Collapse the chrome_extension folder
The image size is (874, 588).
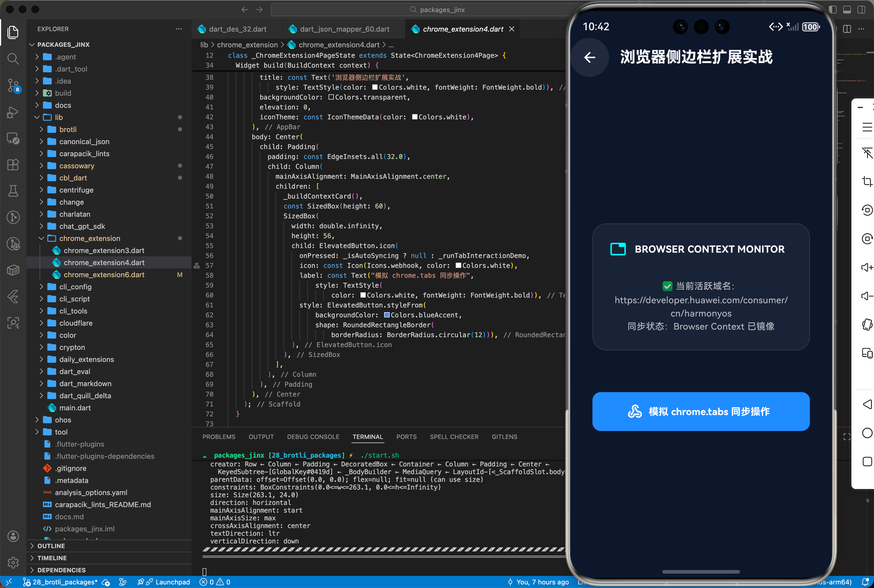89,238
